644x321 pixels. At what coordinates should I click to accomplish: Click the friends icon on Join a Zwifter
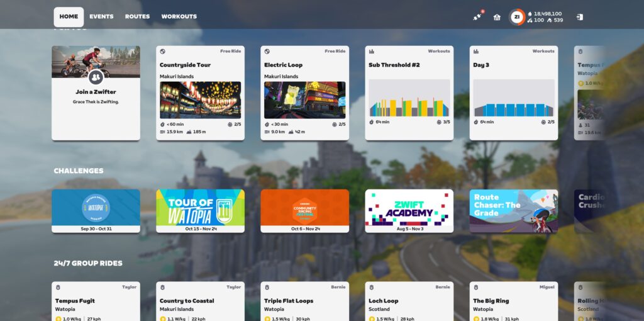tap(96, 77)
